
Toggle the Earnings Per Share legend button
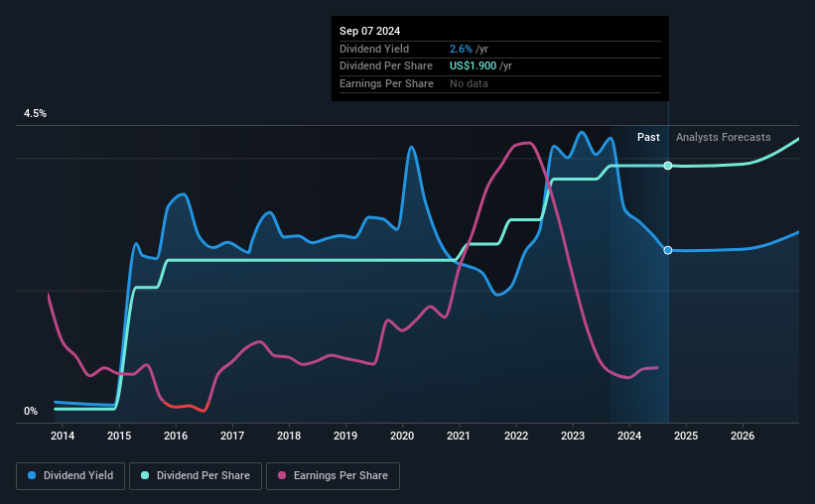pos(333,475)
